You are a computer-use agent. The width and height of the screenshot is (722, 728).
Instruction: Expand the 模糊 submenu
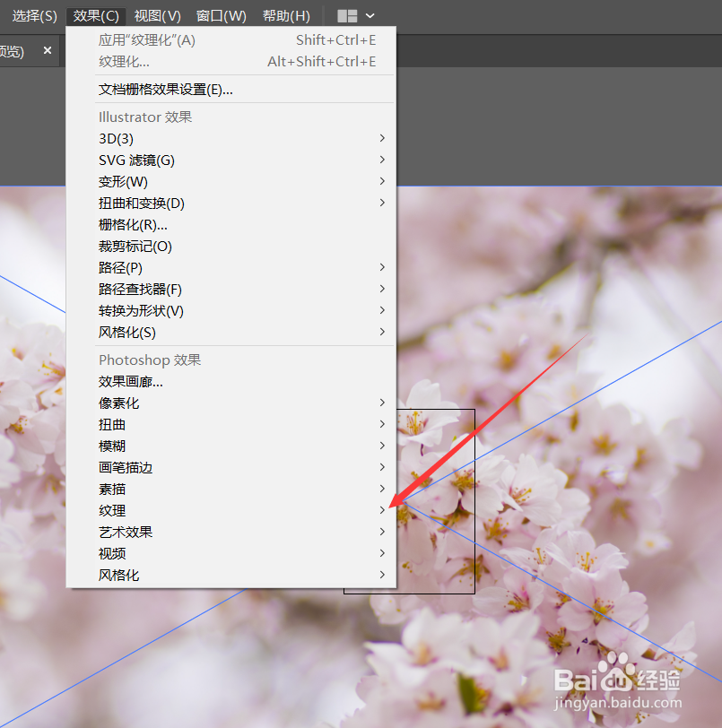pyautogui.click(x=231, y=446)
